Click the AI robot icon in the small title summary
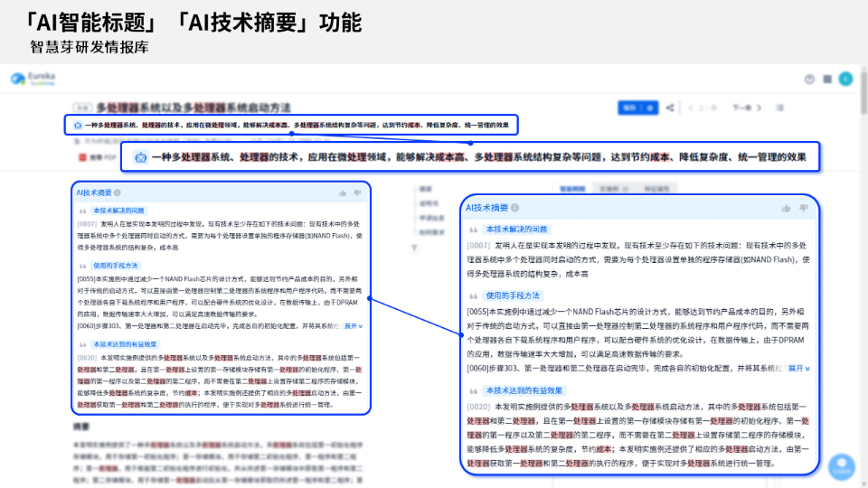 pyautogui.click(x=78, y=126)
